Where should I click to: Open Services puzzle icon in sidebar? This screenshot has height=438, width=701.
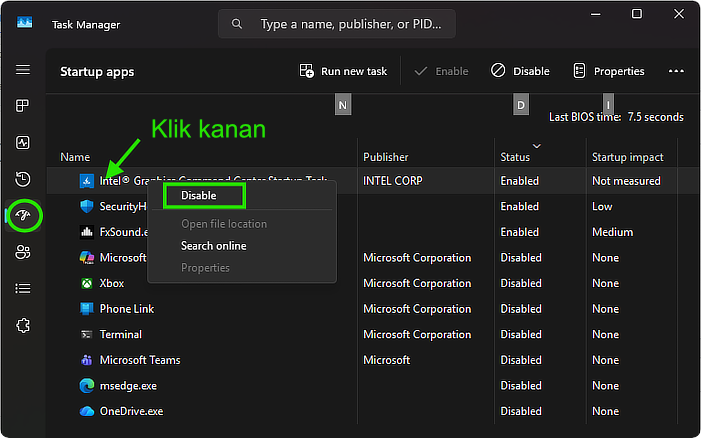tap(23, 325)
